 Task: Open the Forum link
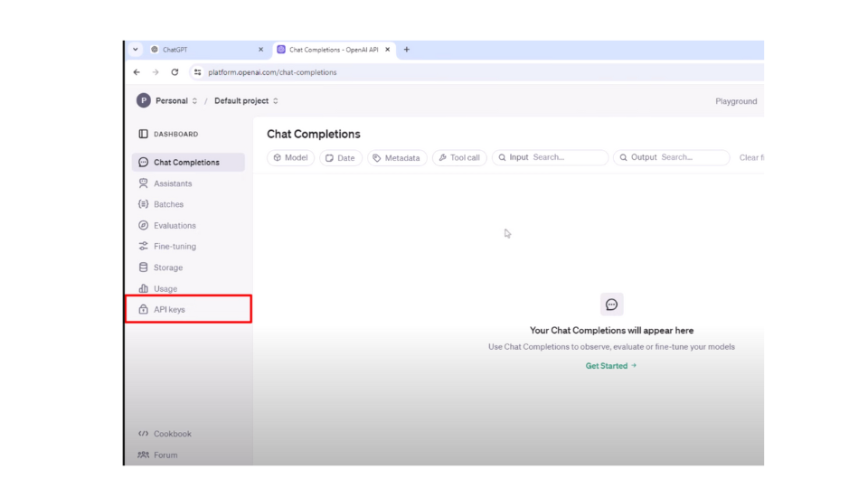[x=165, y=455]
